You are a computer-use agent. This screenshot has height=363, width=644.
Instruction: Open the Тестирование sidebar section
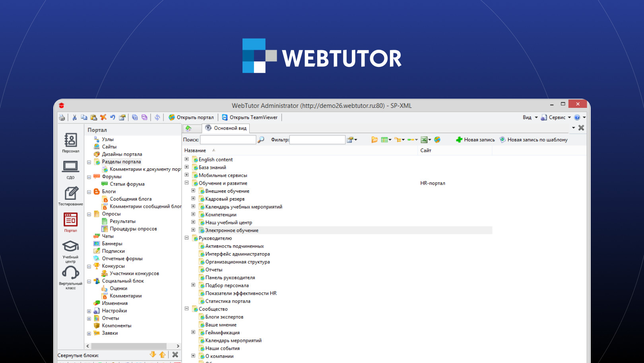[x=70, y=196]
